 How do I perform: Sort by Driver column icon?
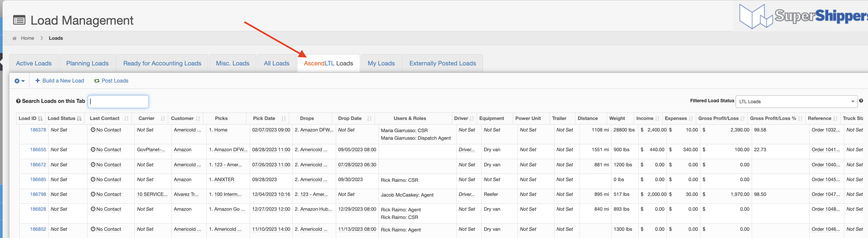[472, 119]
